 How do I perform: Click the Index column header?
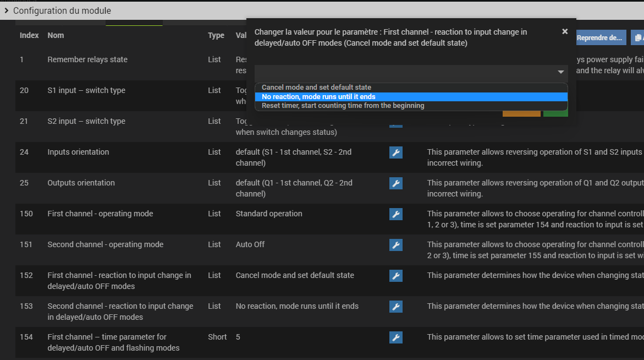click(x=29, y=35)
